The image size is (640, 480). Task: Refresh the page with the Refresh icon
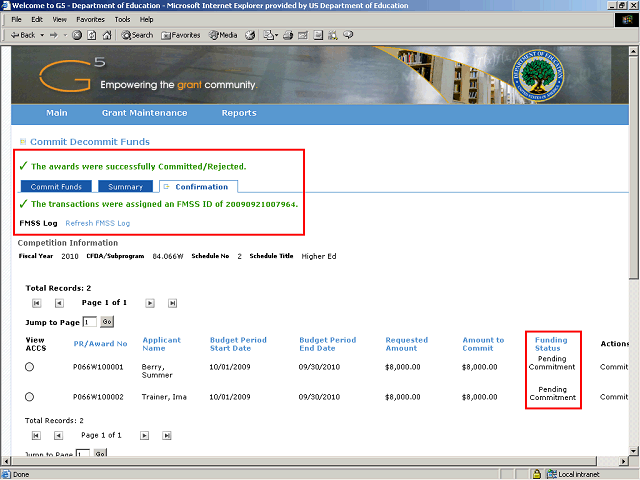pos(92,35)
